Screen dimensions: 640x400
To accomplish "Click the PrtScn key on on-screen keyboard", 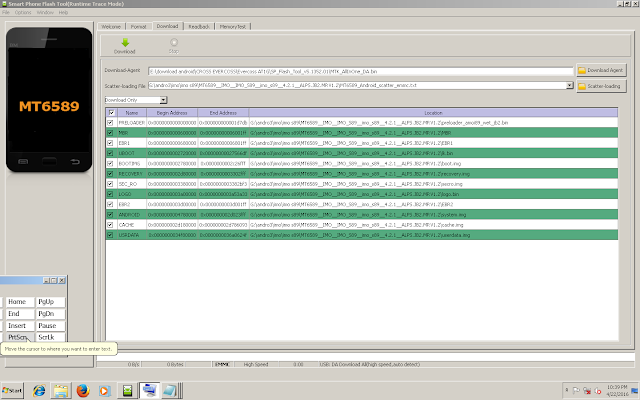I will click(x=20, y=337).
